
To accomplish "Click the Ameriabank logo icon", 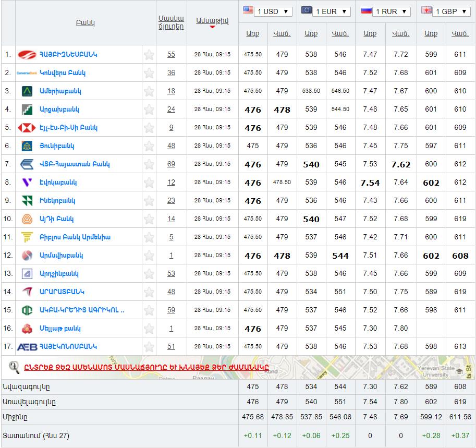I will click(27, 91).
